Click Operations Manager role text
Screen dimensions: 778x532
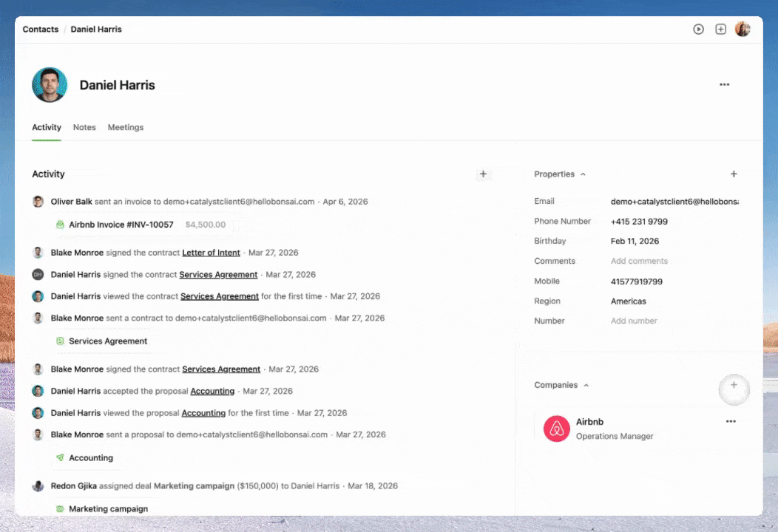[x=615, y=436]
